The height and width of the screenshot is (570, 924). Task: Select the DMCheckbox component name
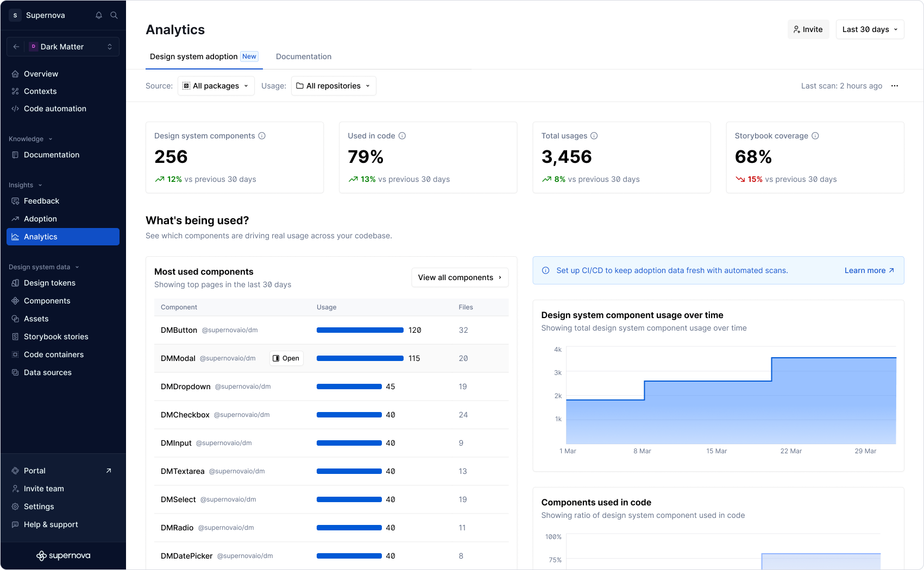(185, 415)
